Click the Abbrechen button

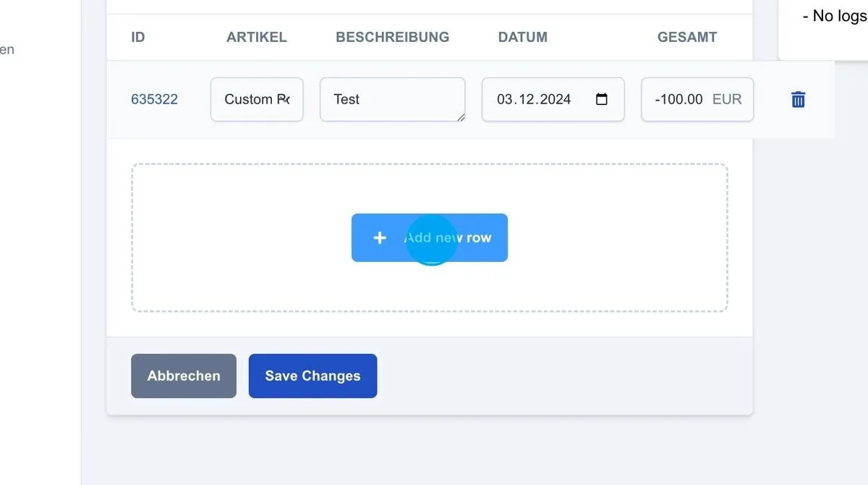point(184,376)
